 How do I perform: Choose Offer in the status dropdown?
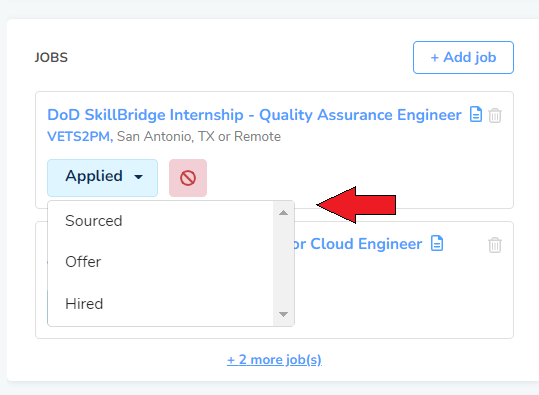[x=83, y=262]
